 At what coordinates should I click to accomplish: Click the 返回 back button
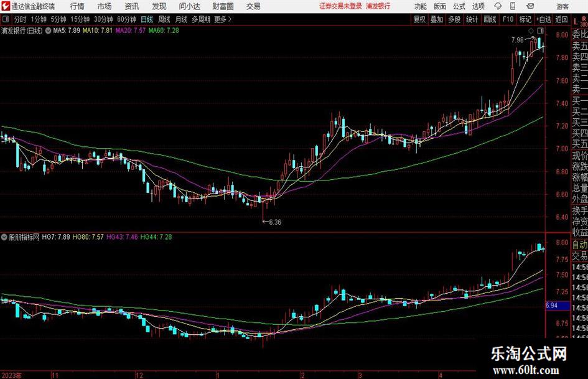pyautogui.click(x=561, y=19)
